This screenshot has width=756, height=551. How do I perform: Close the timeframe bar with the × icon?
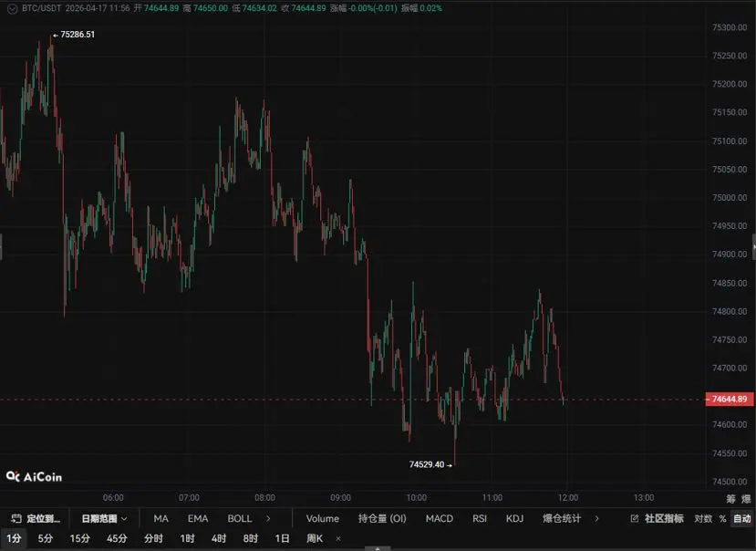tap(338, 538)
